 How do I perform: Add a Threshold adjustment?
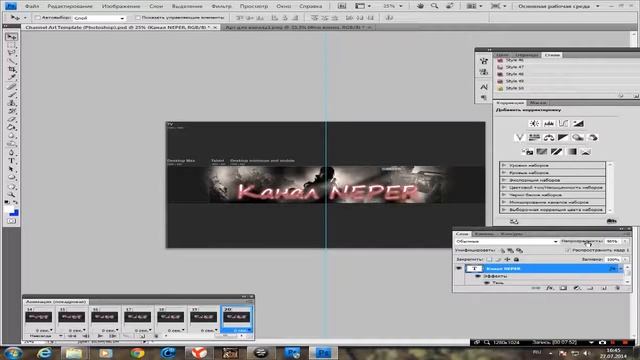click(556, 151)
